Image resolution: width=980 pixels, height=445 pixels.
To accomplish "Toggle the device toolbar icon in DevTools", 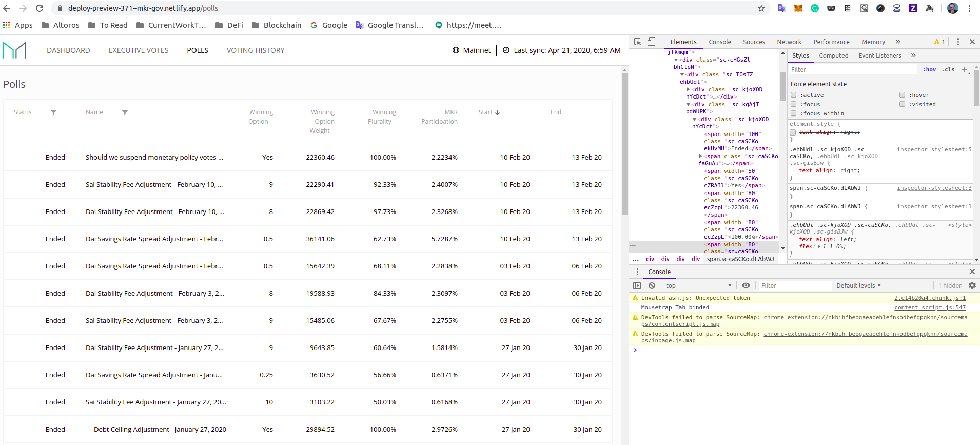I will point(651,42).
